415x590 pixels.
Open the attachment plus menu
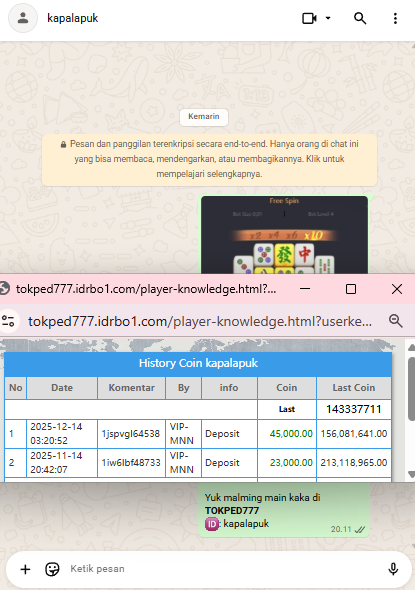coord(25,569)
